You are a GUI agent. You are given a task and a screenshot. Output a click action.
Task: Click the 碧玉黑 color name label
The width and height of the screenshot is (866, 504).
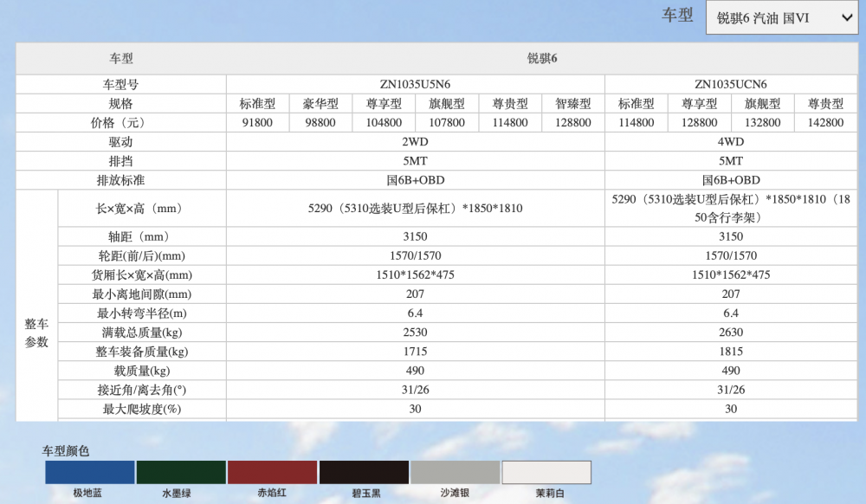point(366,494)
